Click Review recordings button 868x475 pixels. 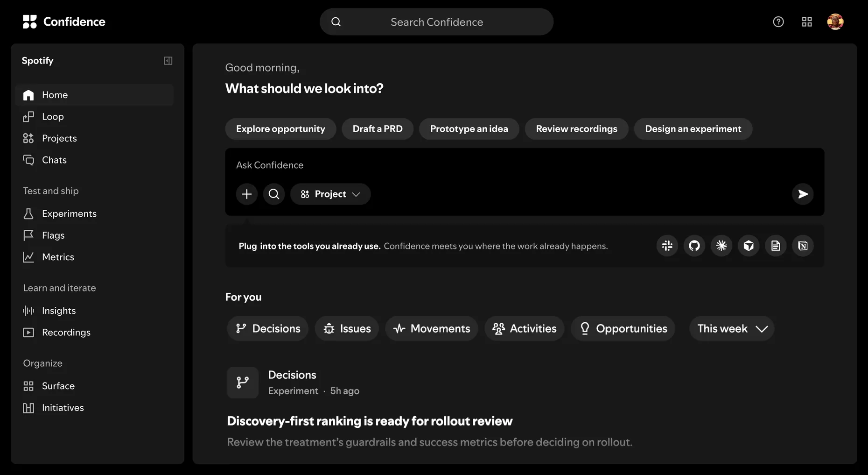576,129
